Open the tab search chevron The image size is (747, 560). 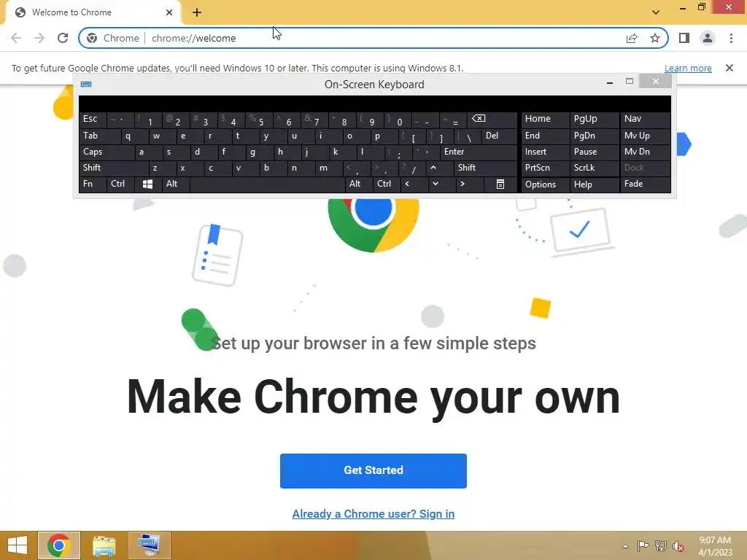point(656,12)
